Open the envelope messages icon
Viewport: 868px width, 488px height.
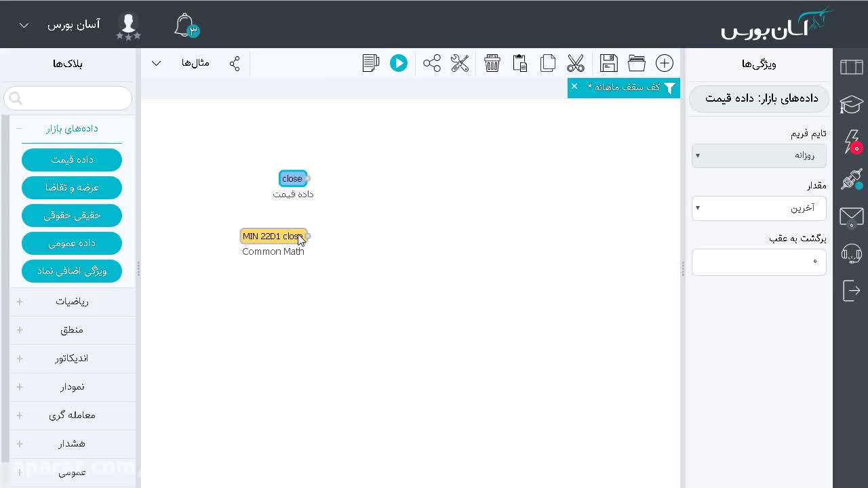pyautogui.click(x=851, y=217)
